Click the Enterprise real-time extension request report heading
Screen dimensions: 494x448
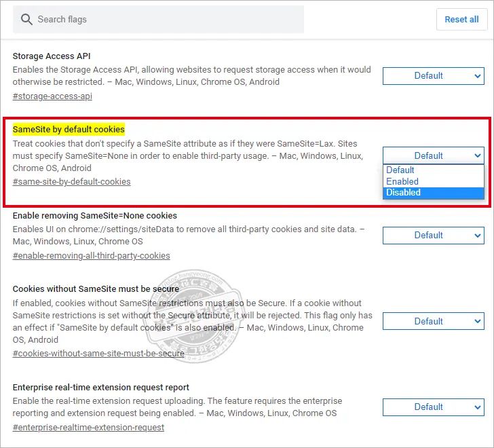100,388
